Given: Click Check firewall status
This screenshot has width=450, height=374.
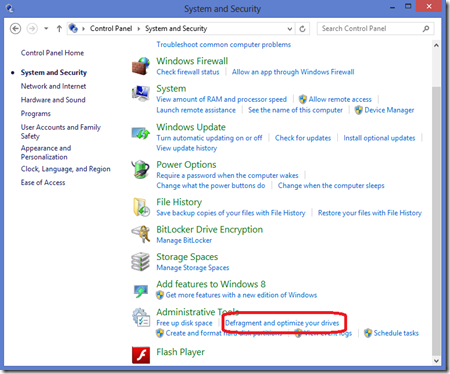Looking at the screenshot, I should pyautogui.click(x=188, y=72).
